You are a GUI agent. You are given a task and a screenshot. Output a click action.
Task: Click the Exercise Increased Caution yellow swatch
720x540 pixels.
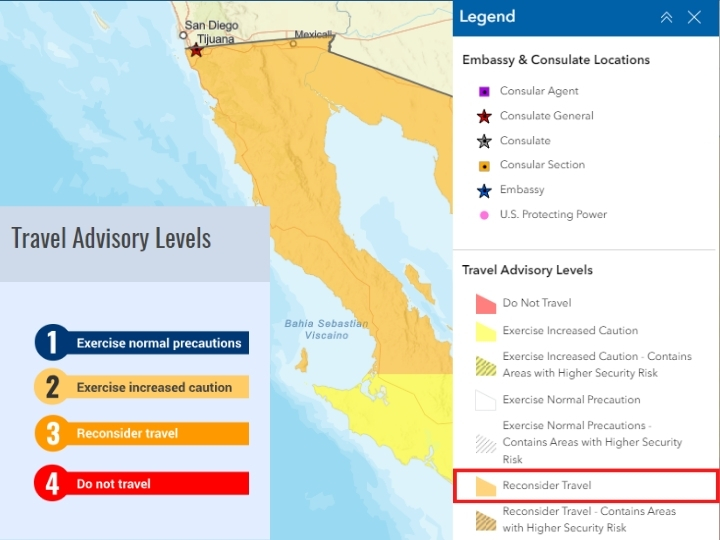(486, 332)
